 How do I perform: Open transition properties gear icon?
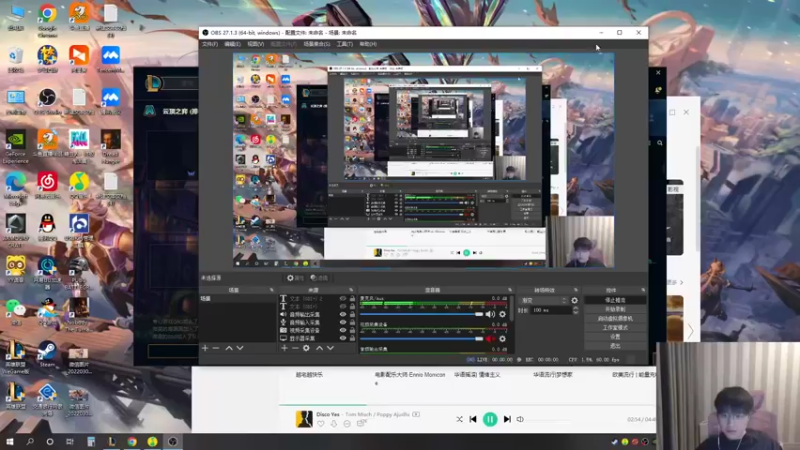574,301
